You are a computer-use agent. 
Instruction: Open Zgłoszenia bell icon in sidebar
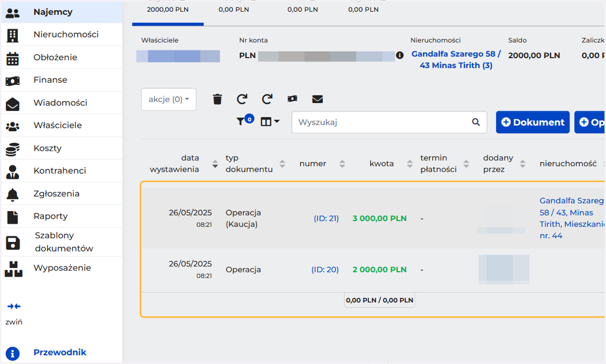(x=13, y=194)
